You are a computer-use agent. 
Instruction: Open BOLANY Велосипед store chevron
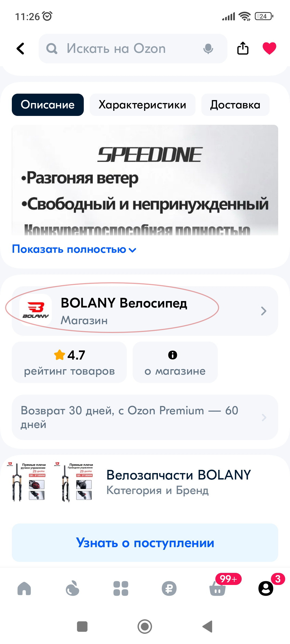click(x=264, y=311)
